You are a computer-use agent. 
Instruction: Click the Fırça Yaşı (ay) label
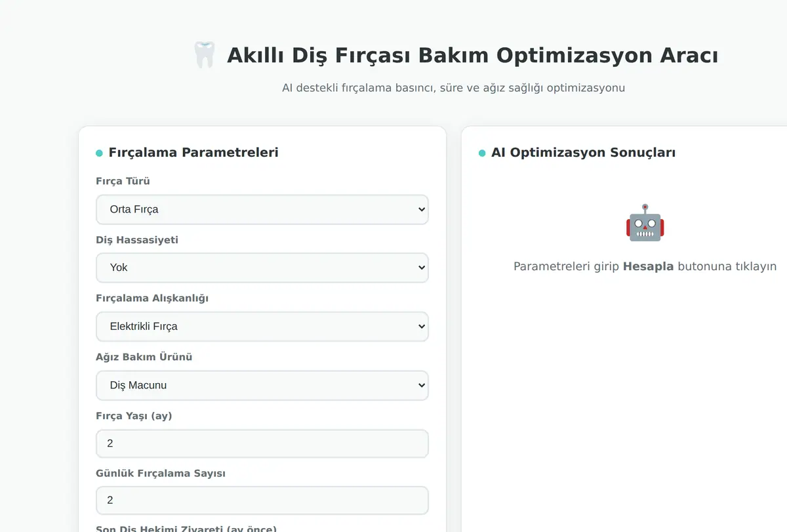coord(134,416)
